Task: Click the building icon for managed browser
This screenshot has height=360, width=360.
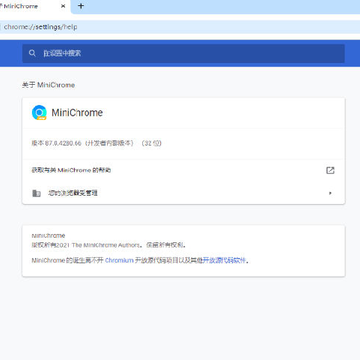Action: (36, 193)
